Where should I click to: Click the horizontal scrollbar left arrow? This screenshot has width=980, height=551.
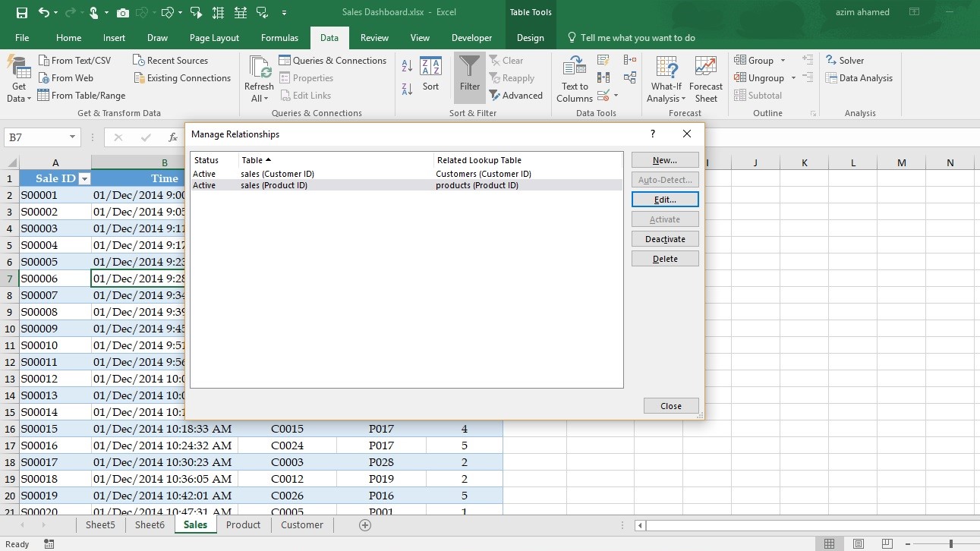coord(640,525)
